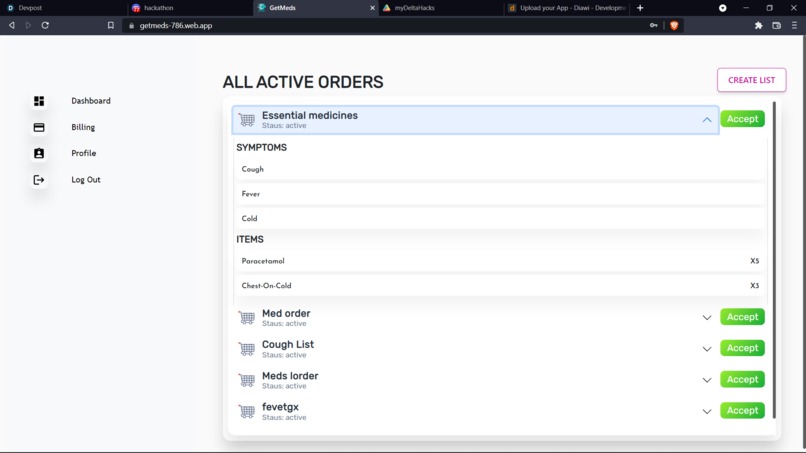
Task: Click the Essential medicines order title
Action: click(310, 115)
